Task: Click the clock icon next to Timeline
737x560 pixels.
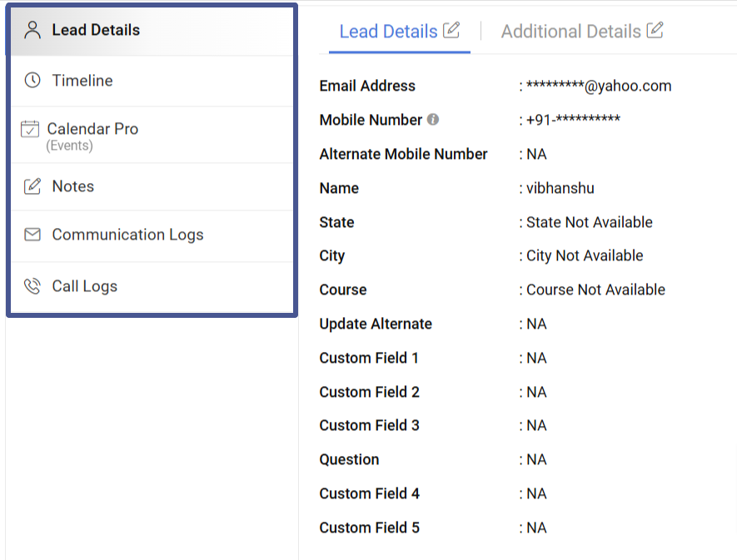Action: click(x=32, y=81)
